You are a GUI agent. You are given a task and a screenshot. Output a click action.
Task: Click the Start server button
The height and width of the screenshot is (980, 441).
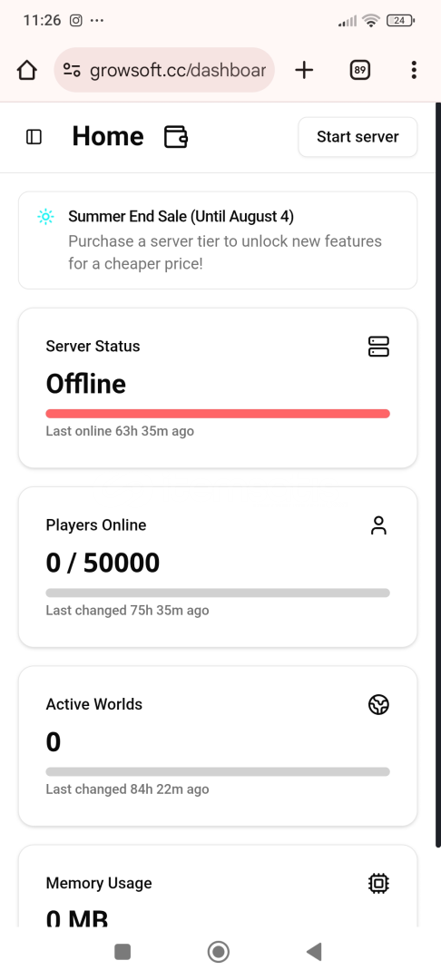coord(358,137)
